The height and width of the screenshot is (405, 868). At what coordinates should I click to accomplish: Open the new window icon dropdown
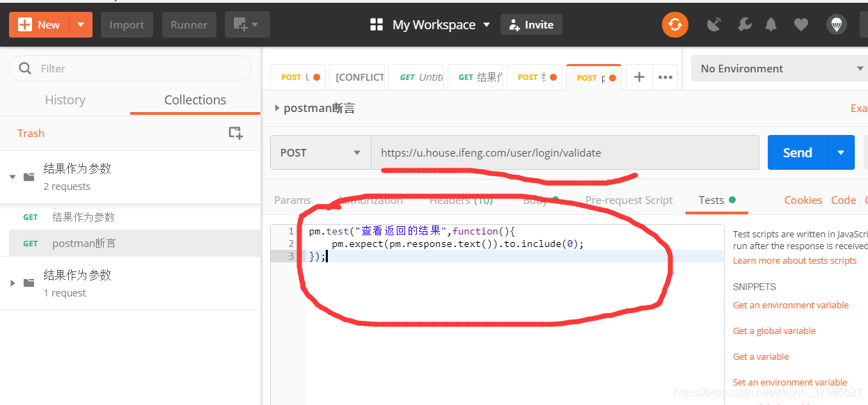pyautogui.click(x=247, y=25)
